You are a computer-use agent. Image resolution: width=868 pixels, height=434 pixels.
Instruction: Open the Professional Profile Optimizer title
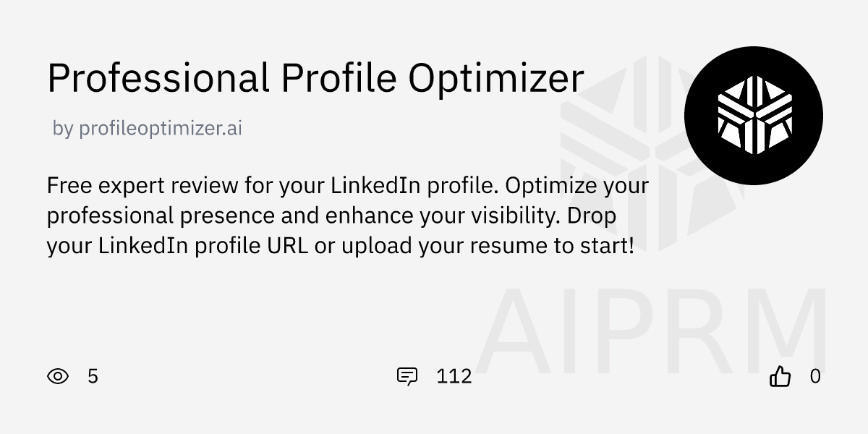click(x=315, y=79)
